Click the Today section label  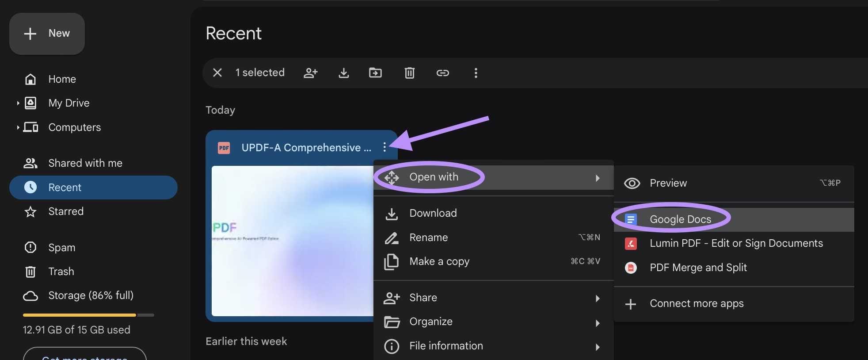coord(220,110)
